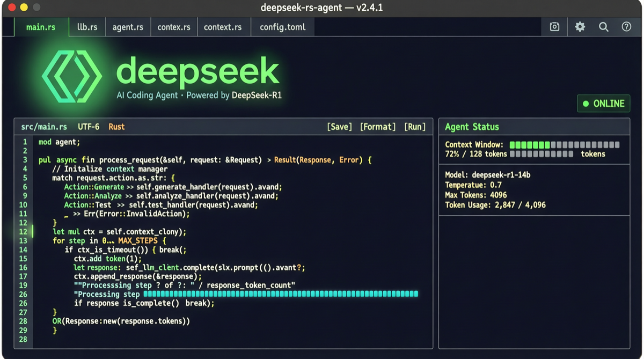Click the Rust language label
644x359 pixels.
(x=116, y=127)
